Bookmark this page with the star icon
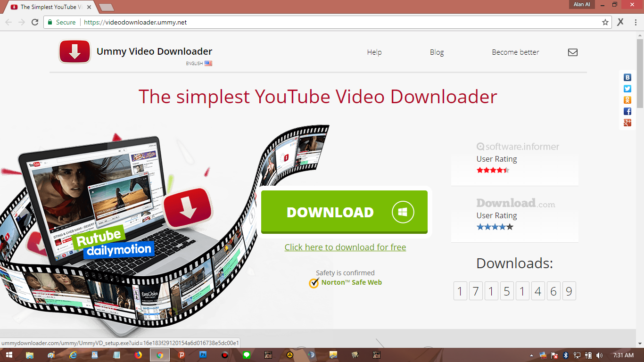644x362 pixels. [x=605, y=22]
